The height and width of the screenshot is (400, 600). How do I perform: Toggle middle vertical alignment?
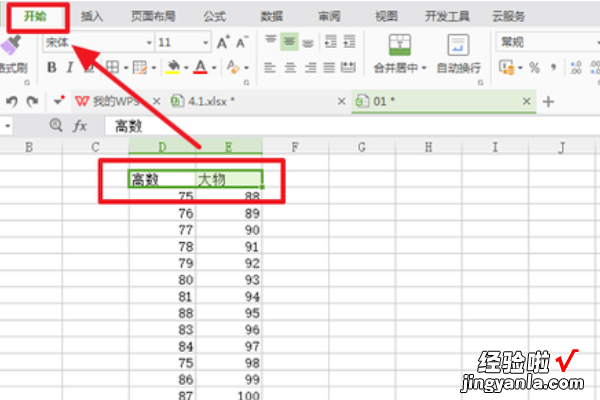(x=289, y=41)
